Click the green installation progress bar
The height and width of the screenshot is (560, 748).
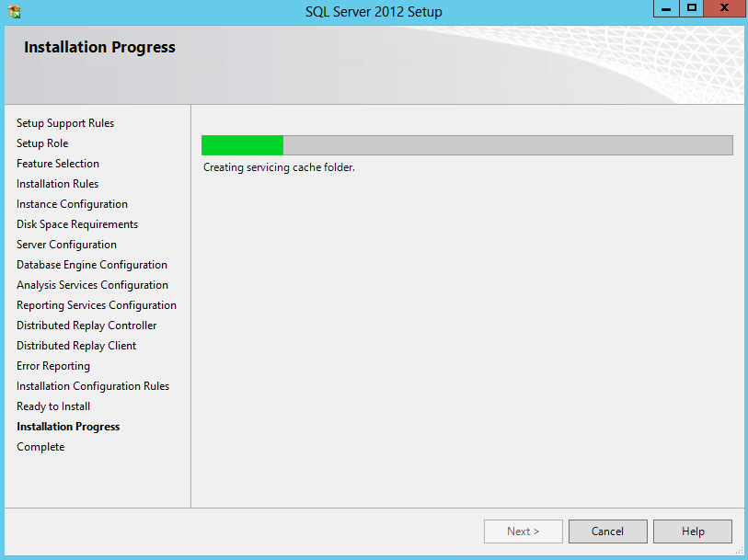click(467, 145)
